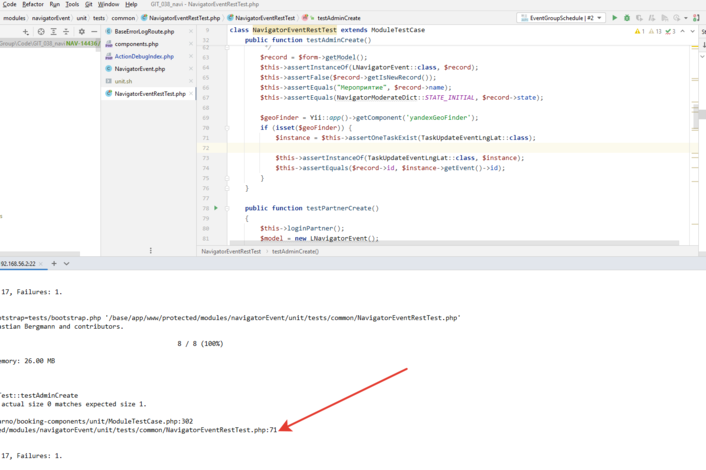
Task: Click the typo check indicator showing 3
Action: click(670, 31)
